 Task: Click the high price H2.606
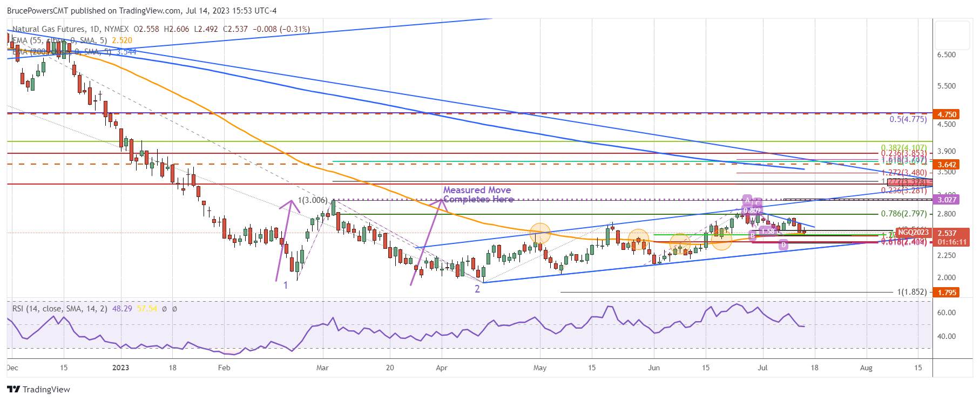click(x=177, y=29)
